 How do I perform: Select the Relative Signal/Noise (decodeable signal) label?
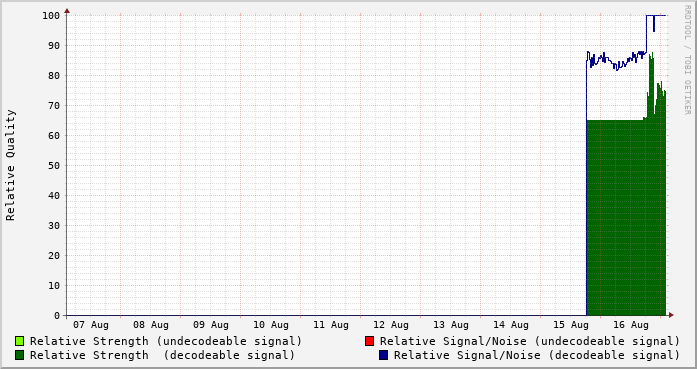pyautogui.click(x=537, y=356)
